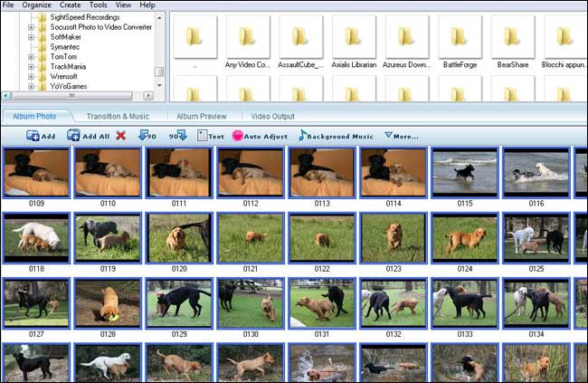
Task: Select photo thumbnail 0122
Action: (x=322, y=238)
